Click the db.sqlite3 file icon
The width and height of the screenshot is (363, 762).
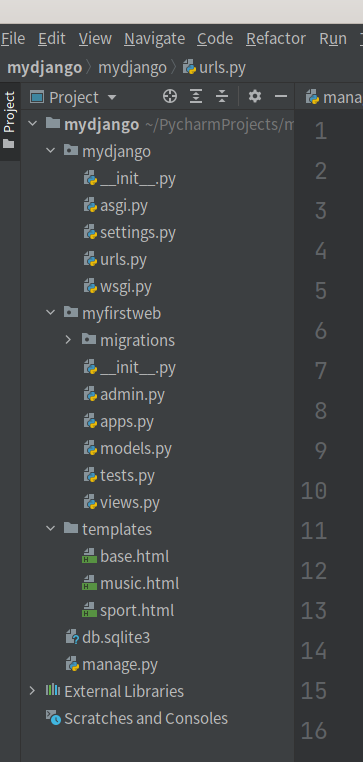pos(72,637)
